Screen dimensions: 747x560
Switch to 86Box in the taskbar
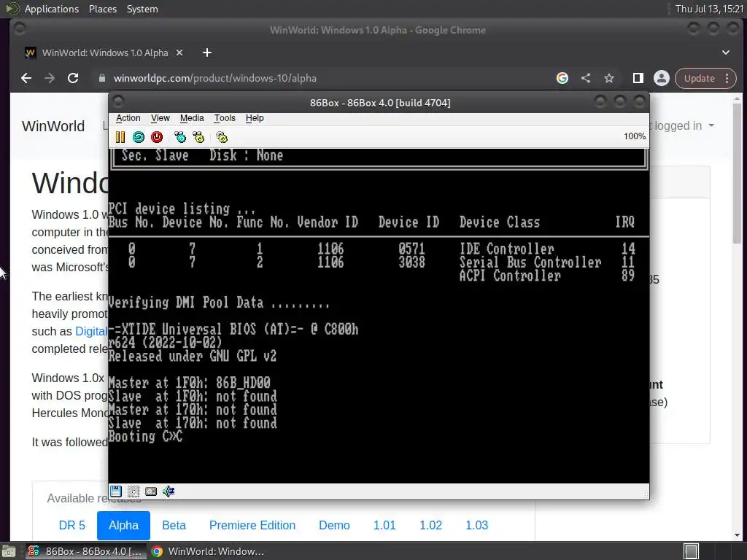pos(86,551)
